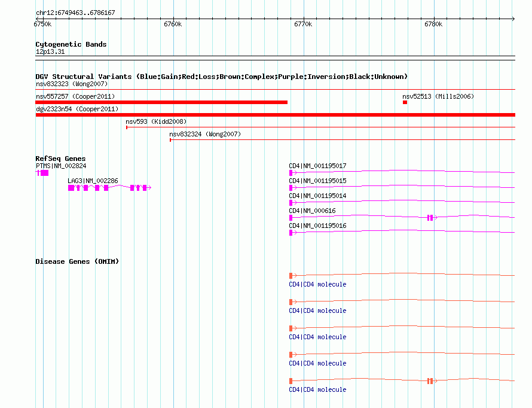Click the 6780k ruler label
532x408 pixels.
point(433,24)
